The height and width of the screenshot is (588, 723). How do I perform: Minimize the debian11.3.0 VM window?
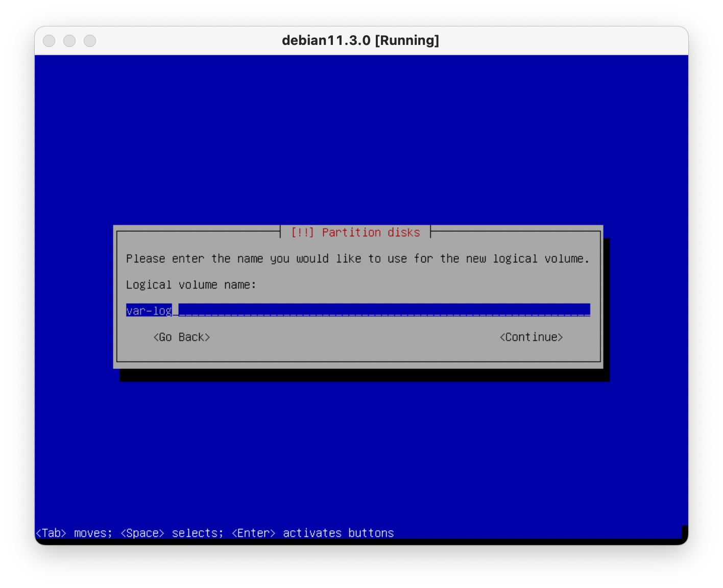pyautogui.click(x=69, y=41)
